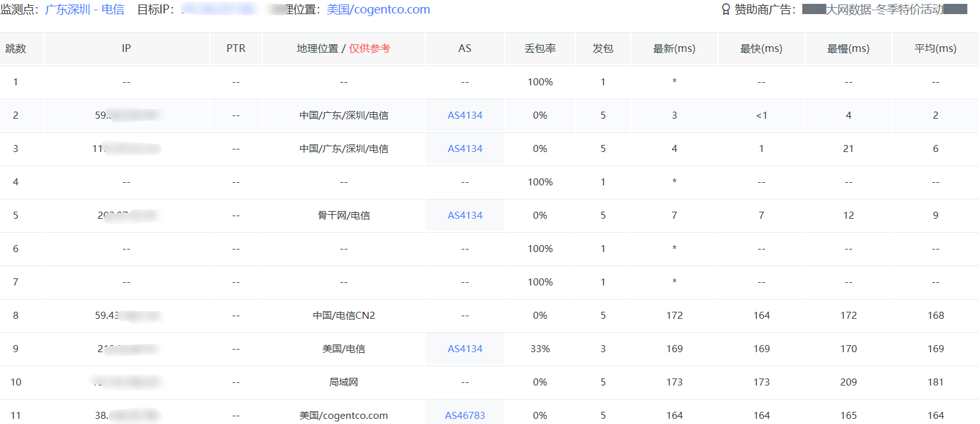Select the 发包 column header
The image size is (980, 424).
pos(603,49)
